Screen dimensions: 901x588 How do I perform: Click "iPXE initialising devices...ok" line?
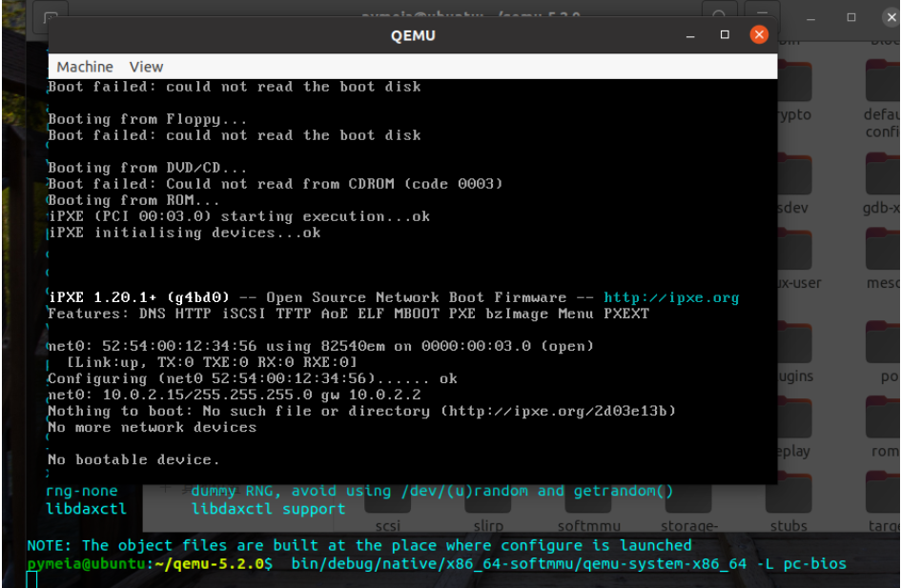coord(184,233)
